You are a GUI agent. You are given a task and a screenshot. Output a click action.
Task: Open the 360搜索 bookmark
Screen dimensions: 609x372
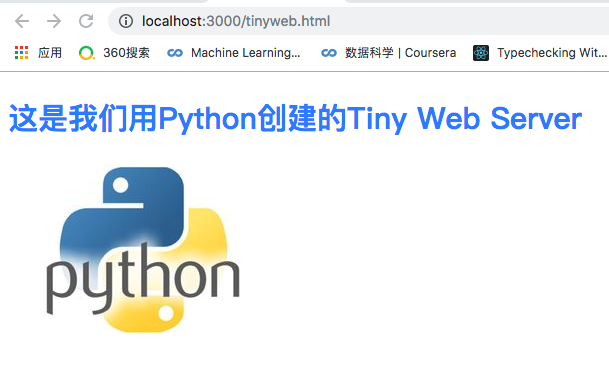pos(126,52)
